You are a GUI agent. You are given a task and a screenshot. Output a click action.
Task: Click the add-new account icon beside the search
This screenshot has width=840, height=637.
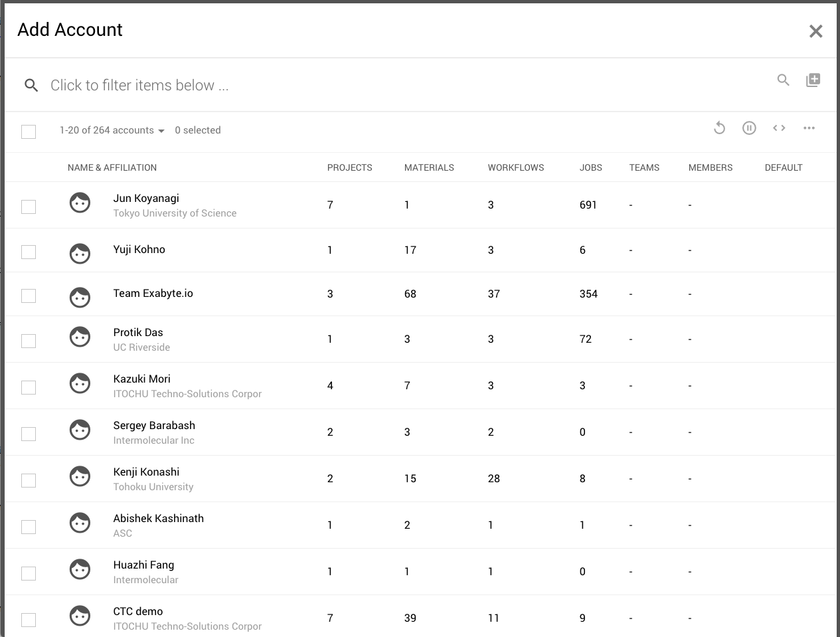pos(813,80)
